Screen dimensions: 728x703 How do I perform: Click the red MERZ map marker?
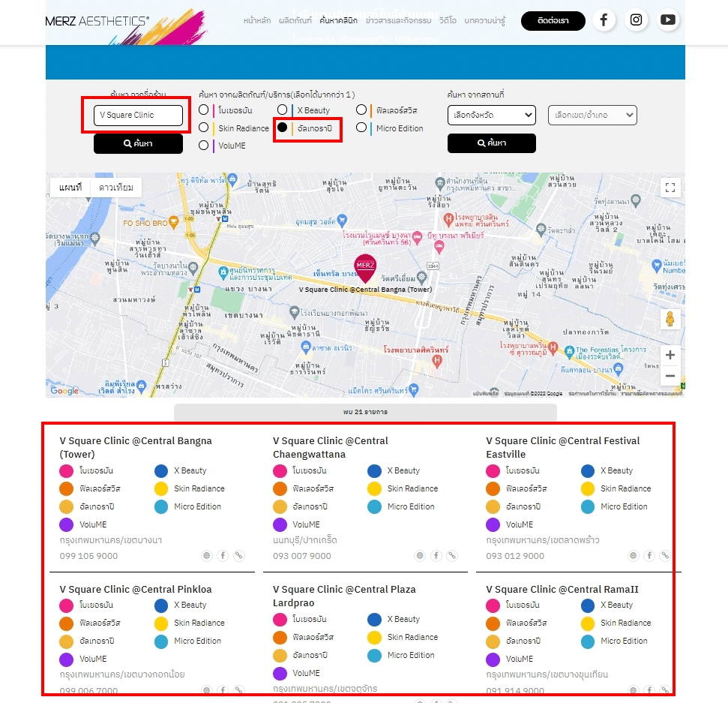[365, 267]
